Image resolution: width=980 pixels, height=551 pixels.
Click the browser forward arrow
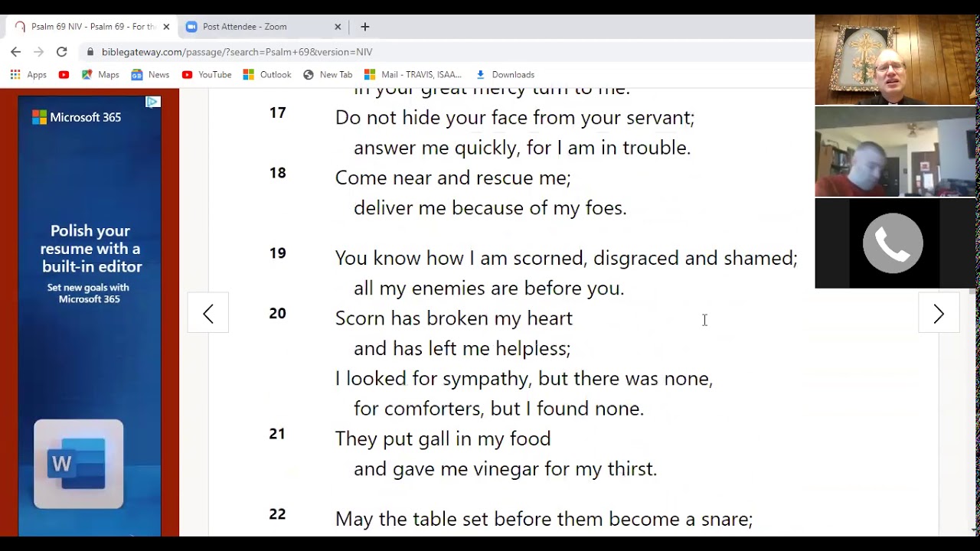pyautogui.click(x=39, y=52)
